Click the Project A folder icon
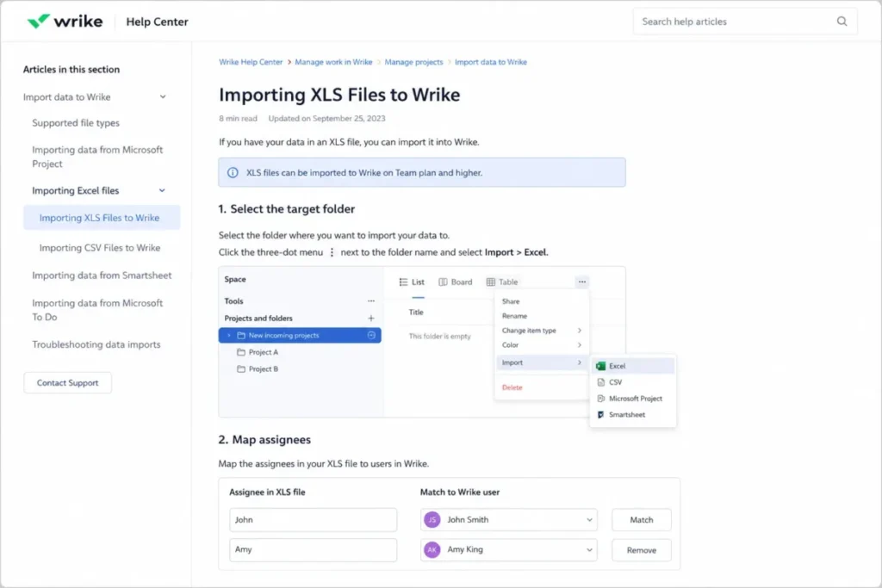The height and width of the screenshot is (588, 882). click(241, 352)
